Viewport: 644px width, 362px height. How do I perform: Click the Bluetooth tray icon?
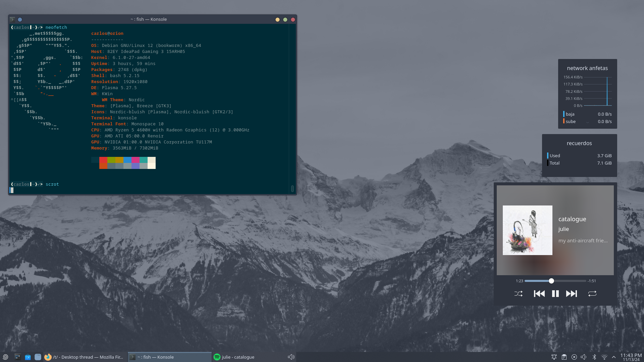coord(594,357)
